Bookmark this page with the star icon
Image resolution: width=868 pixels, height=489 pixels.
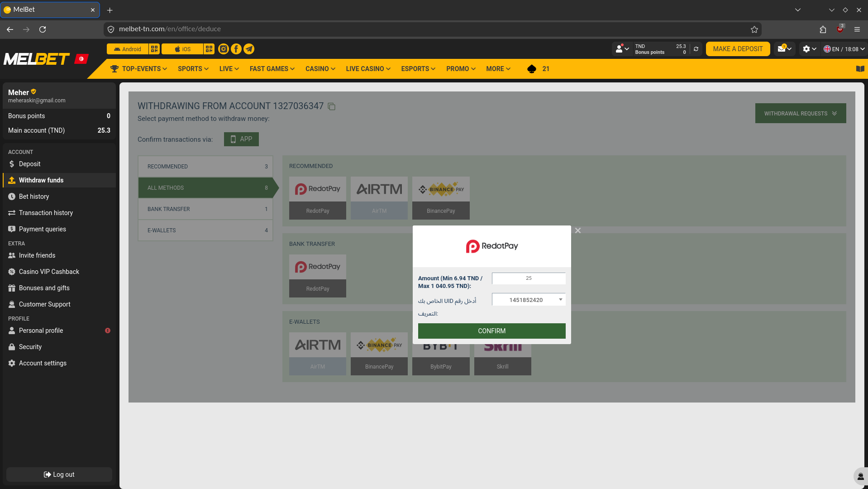pyautogui.click(x=754, y=29)
